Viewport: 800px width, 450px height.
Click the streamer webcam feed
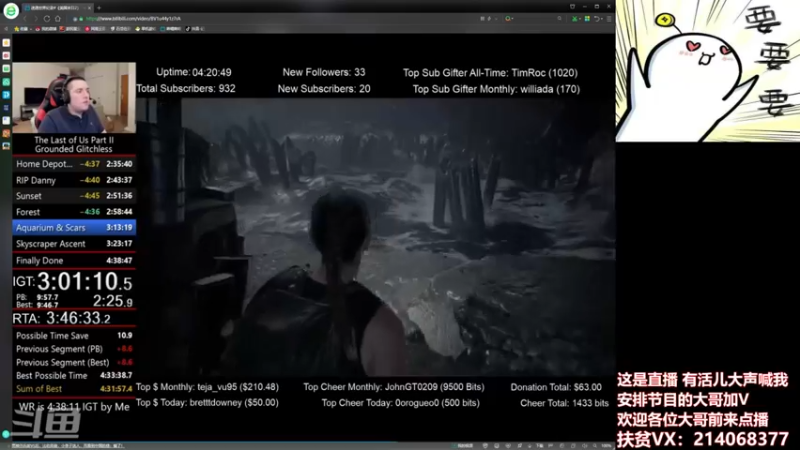(74, 98)
